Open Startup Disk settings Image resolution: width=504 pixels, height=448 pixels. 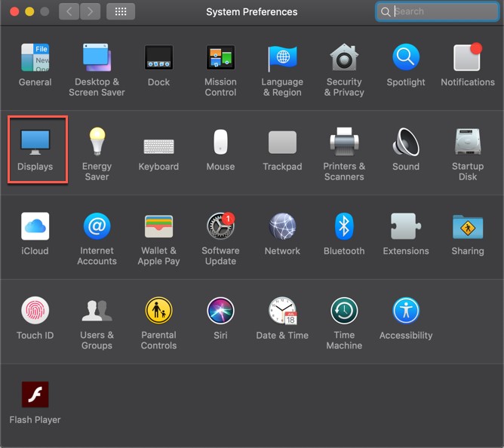[x=467, y=155]
